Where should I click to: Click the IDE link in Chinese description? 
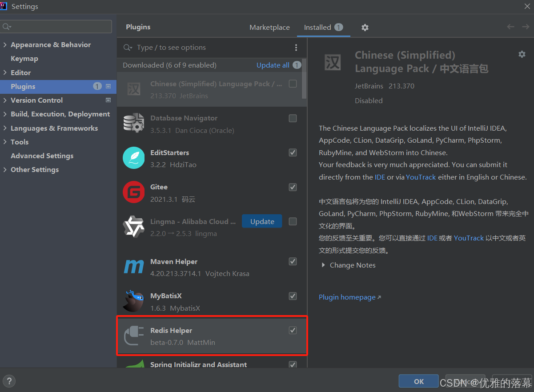click(432, 238)
